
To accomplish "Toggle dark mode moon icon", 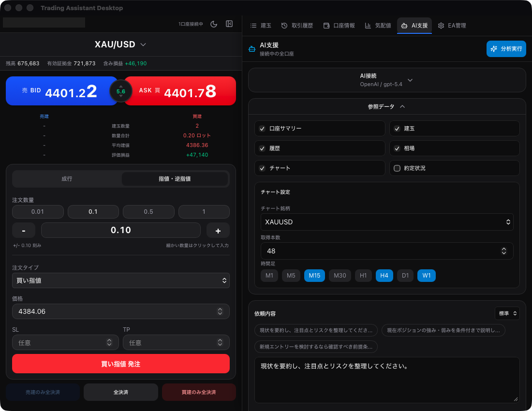I will [214, 24].
